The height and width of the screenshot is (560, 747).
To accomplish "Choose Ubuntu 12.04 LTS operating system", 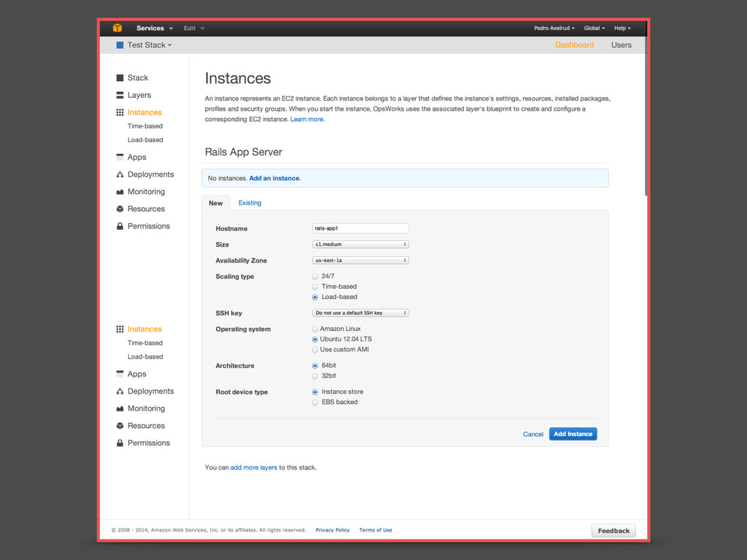I will click(315, 340).
